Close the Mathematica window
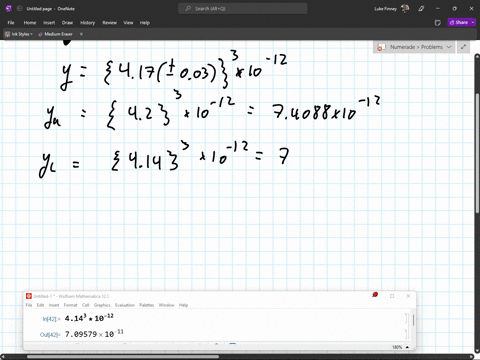The image size is (480, 360). (408, 296)
